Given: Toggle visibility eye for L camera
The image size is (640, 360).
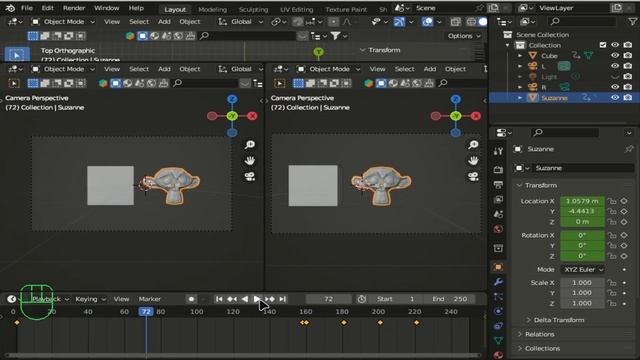Looking at the screenshot, I should pyautogui.click(x=615, y=66).
